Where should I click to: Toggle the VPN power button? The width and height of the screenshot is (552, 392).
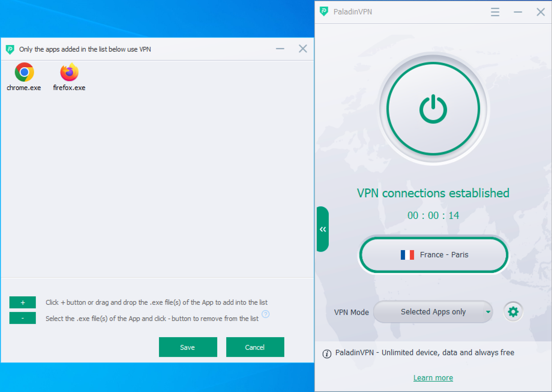(433, 109)
